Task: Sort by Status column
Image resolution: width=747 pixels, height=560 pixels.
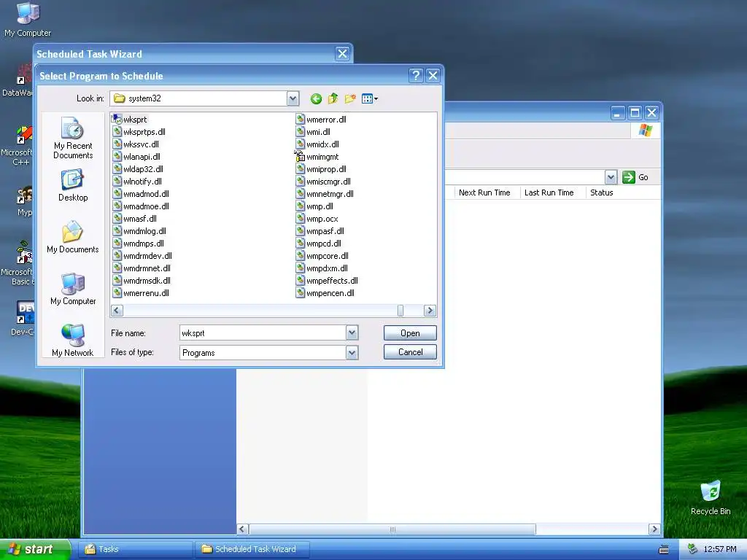Action: 601,192
